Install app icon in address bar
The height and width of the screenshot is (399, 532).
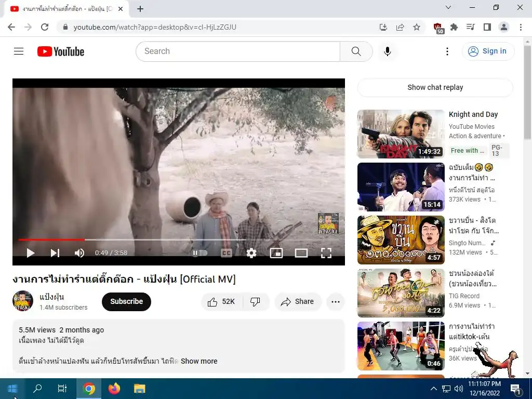pos(383,27)
